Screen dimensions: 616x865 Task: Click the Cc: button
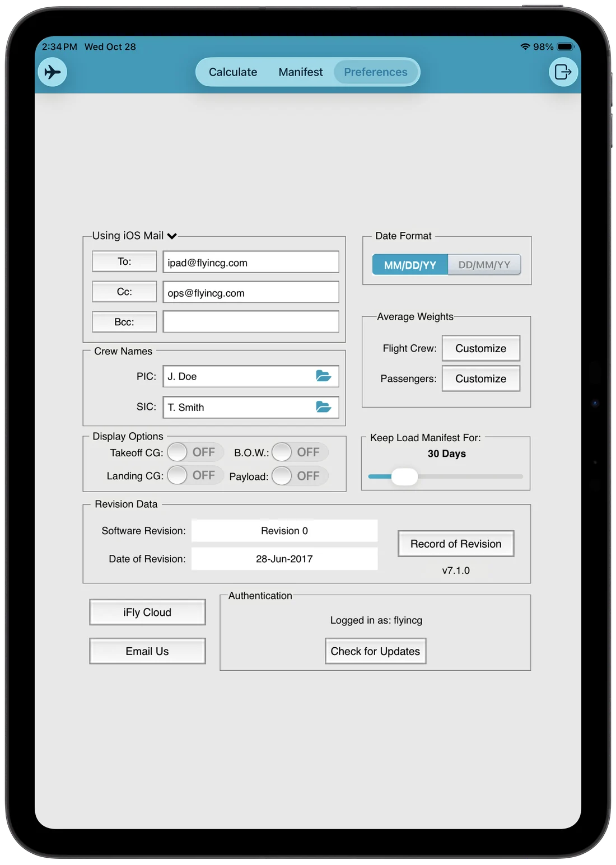click(124, 292)
